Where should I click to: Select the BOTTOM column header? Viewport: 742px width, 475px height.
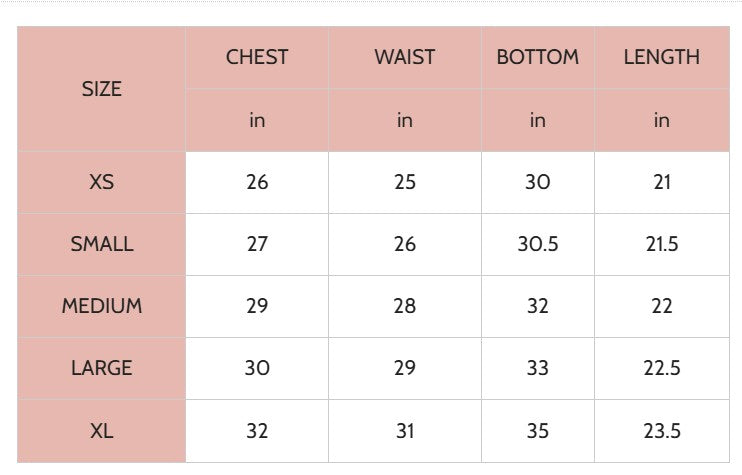click(x=537, y=57)
